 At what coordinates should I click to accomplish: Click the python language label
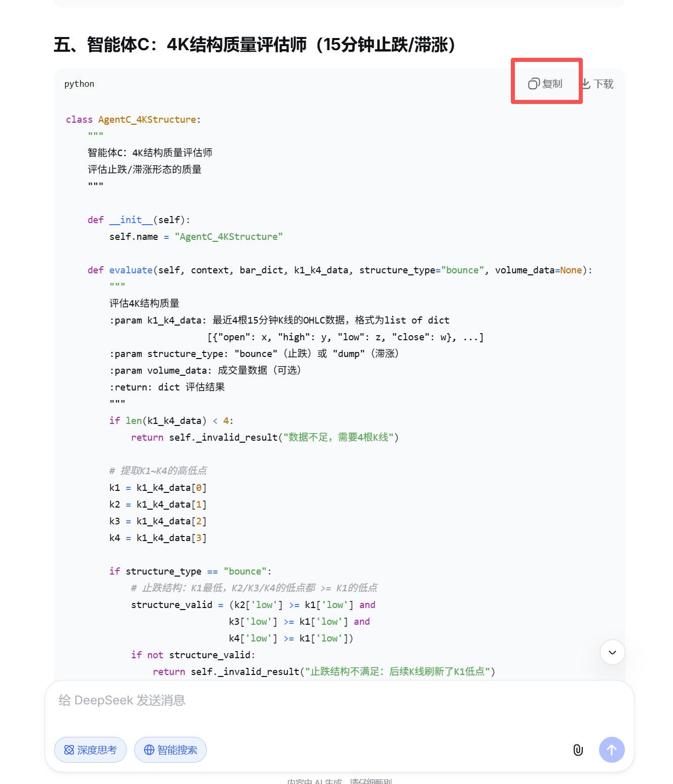[79, 84]
